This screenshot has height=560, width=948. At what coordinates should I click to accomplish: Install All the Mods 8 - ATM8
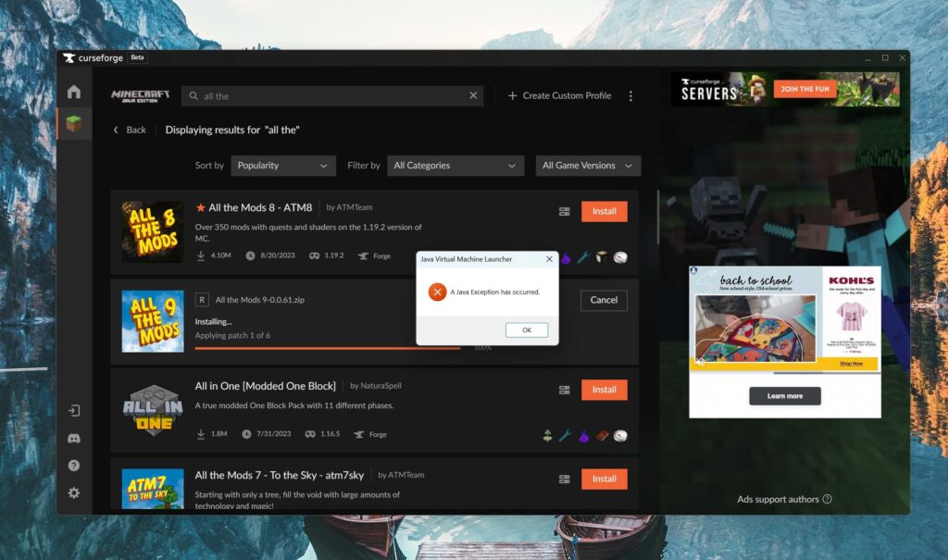coord(604,212)
